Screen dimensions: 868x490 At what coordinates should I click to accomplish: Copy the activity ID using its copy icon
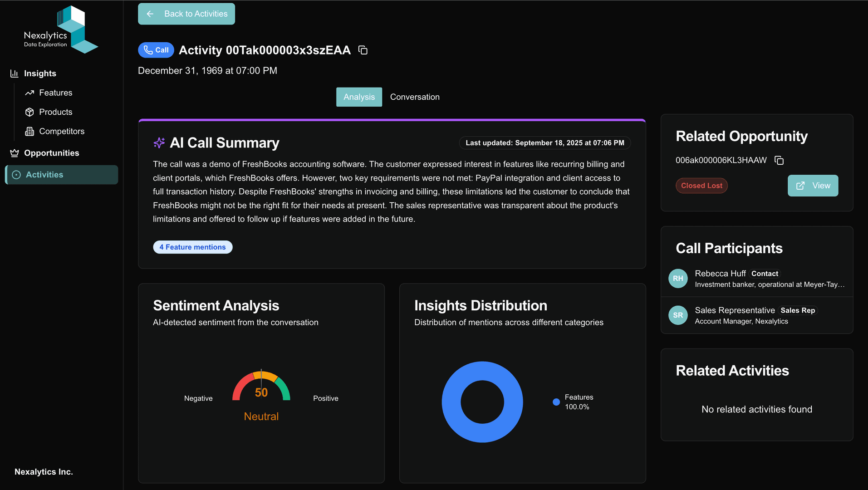pyautogui.click(x=363, y=50)
